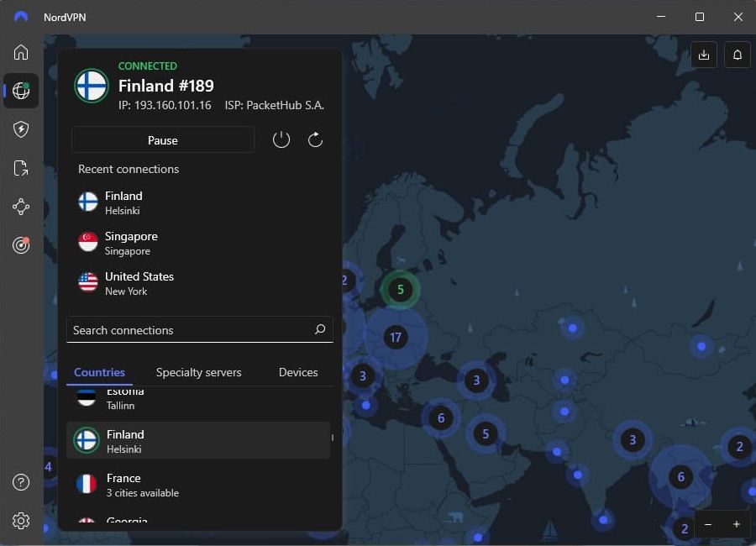Open Help question mark icon

pos(21,482)
